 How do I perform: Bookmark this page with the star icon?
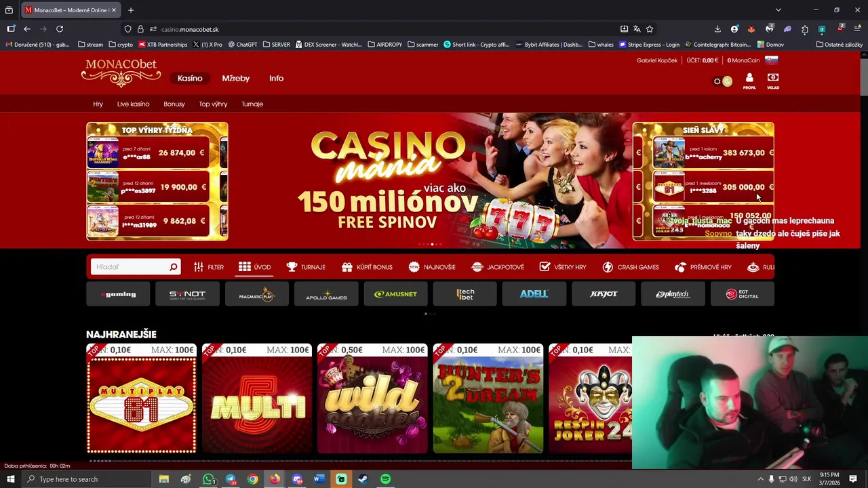point(650,29)
